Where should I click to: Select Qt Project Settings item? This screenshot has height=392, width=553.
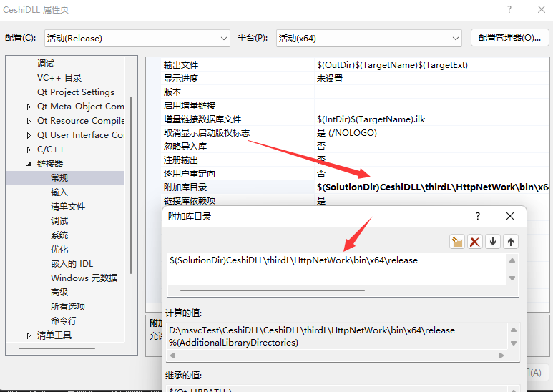(x=76, y=92)
